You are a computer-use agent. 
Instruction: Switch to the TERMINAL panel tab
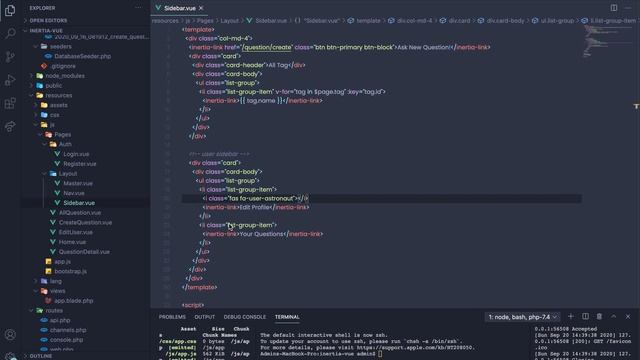tap(287, 317)
